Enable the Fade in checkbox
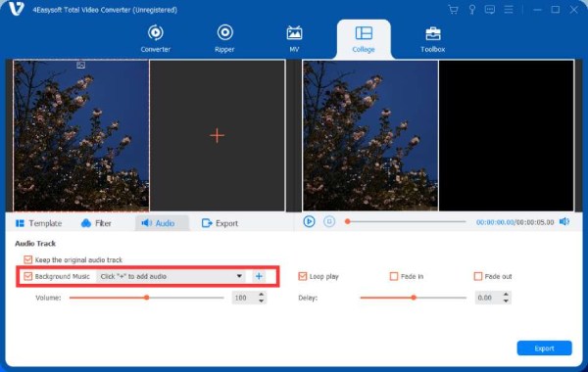Viewport: 588px width, 372px height. point(394,276)
